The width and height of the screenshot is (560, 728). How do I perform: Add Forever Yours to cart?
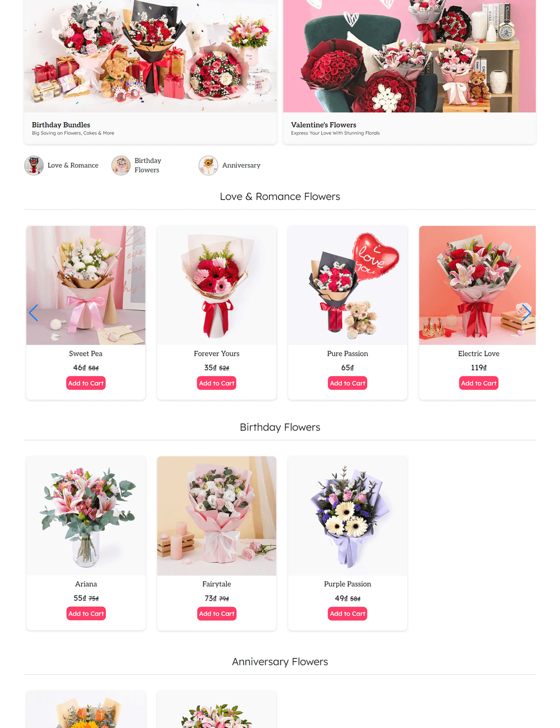point(217,383)
